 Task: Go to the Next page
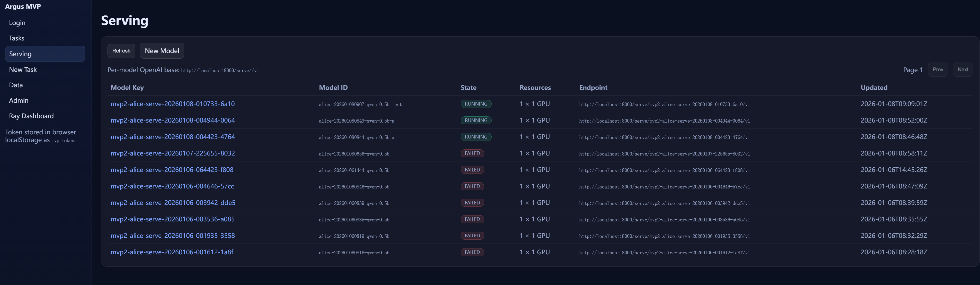coord(962,70)
